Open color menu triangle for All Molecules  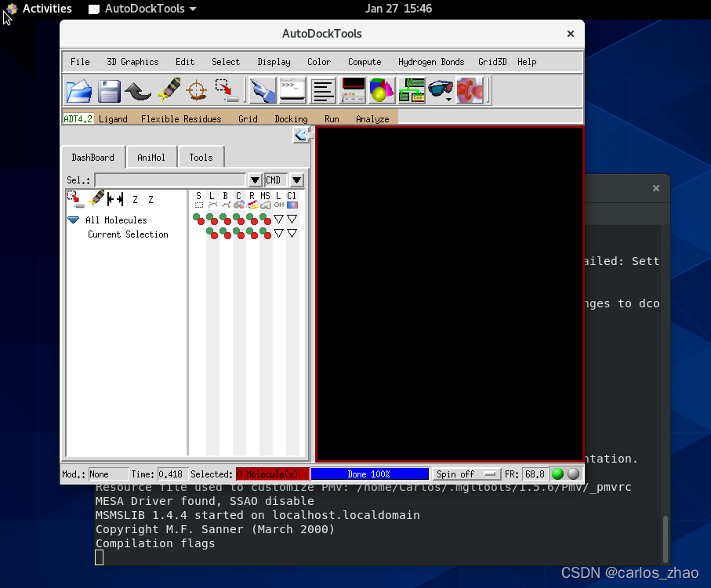[292, 220]
